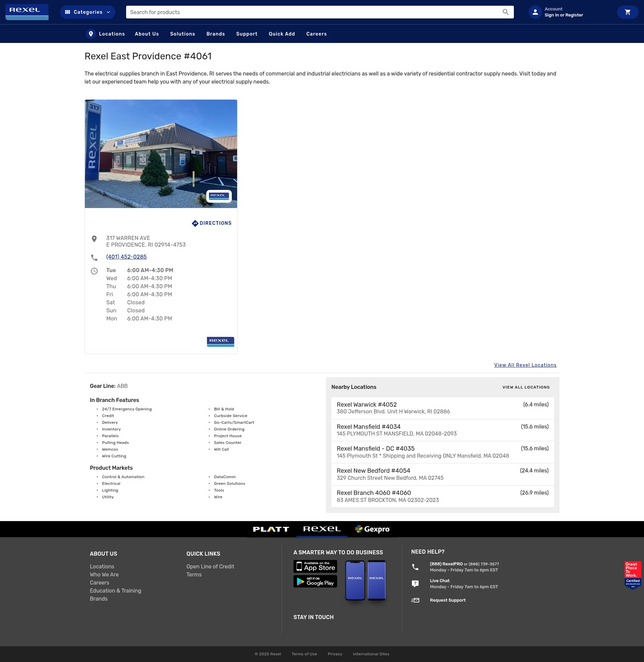Select Rexel Mansfield - DC #4035 location
644x662 pixels.
tap(442, 452)
